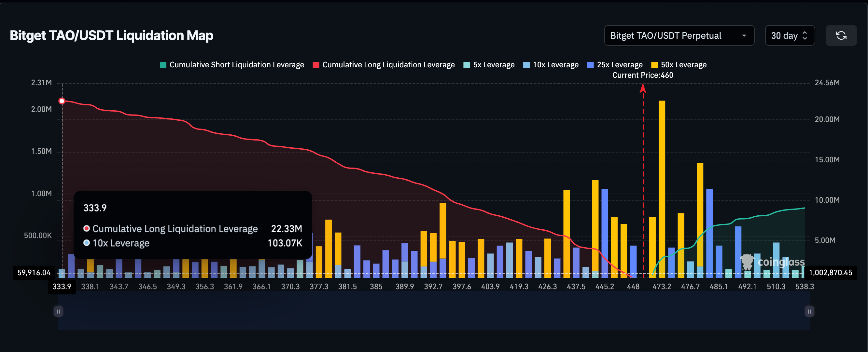Click the 1,002,870.45 value label
The width and height of the screenshot is (868, 352).
[x=830, y=273]
